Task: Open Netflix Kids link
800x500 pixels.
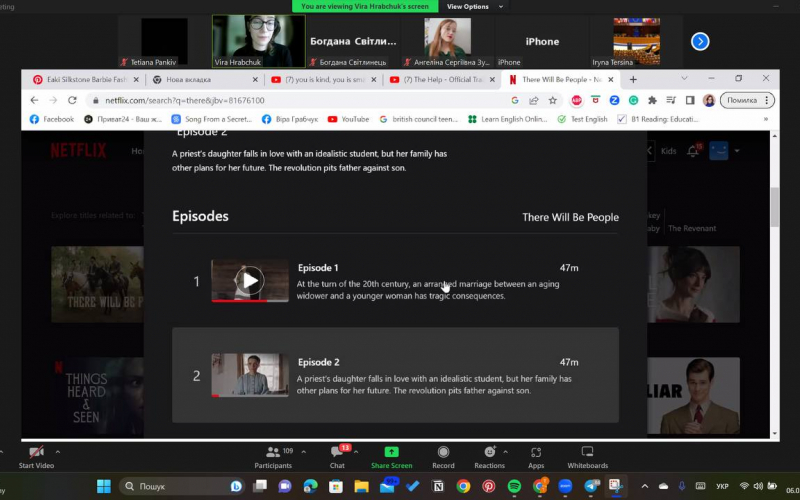Action: 668,151
